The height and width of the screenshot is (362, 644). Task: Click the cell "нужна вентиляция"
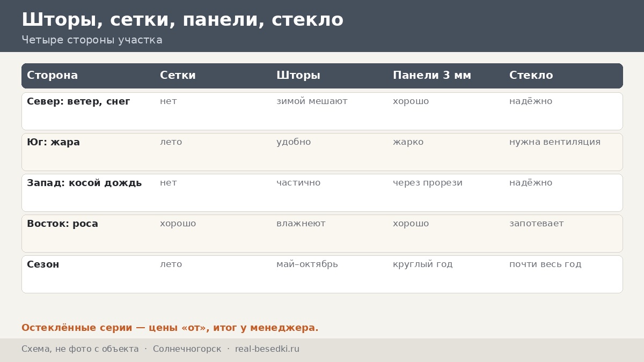[x=555, y=142]
